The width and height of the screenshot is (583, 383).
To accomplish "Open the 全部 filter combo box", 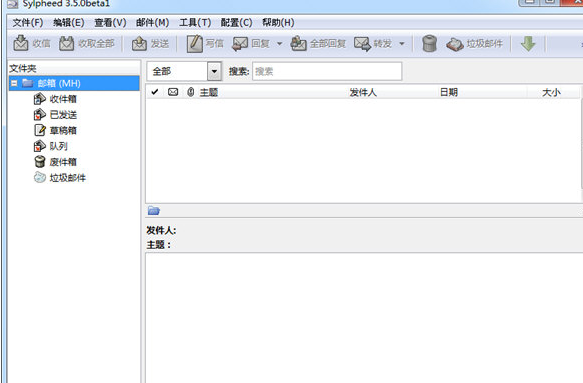I will pyautogui.click(x=184, y=71).
